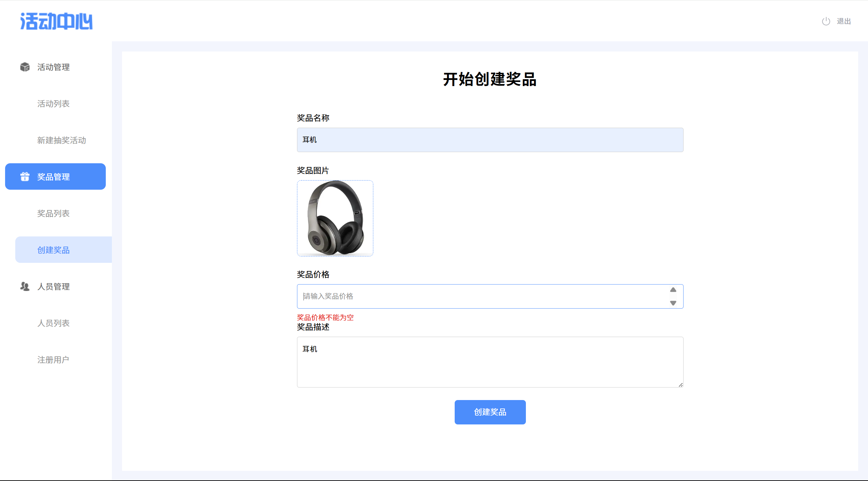868x481 pixels.
Task: Focus the 奖品价格 input field
Action: tap(481, 296)
